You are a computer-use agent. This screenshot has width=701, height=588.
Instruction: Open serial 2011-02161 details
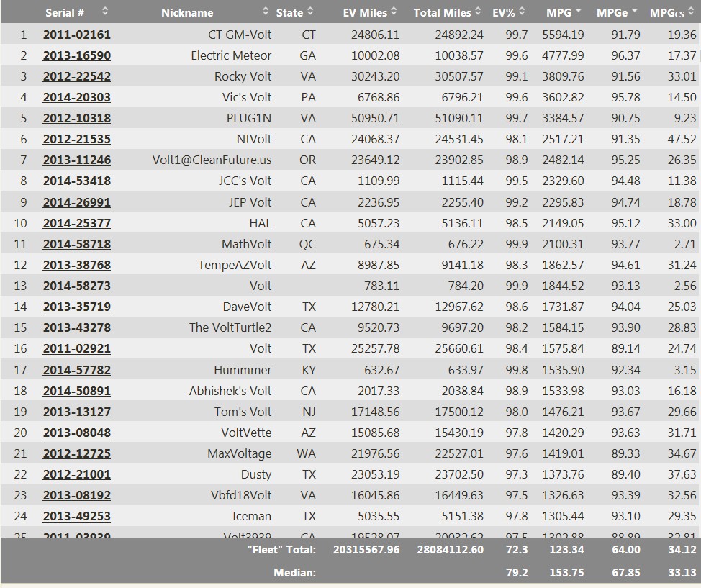click(76, 35)
